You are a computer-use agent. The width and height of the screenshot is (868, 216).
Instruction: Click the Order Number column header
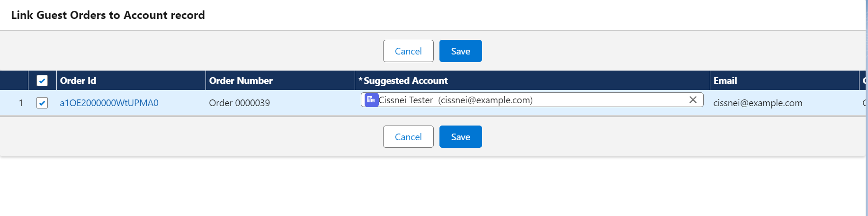tap(241, 81)
